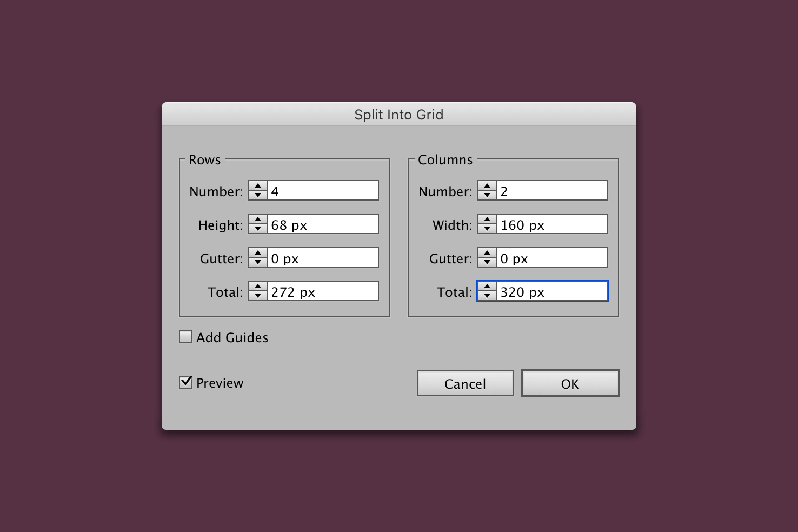Increase the Columns Number stepper up arrow

(487, 186)
